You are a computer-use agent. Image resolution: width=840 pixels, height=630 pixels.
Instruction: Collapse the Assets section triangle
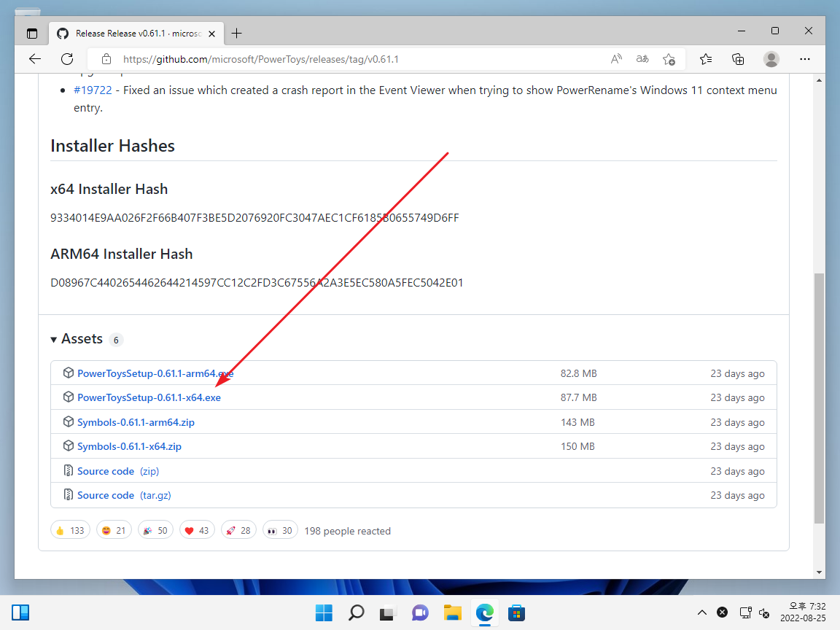click(53, 339)
